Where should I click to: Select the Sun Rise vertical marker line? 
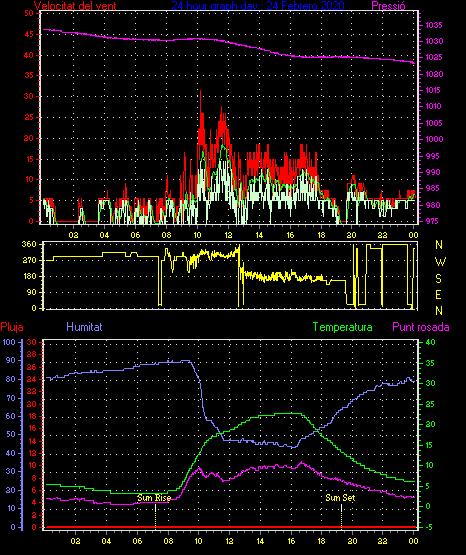(155, 516)
